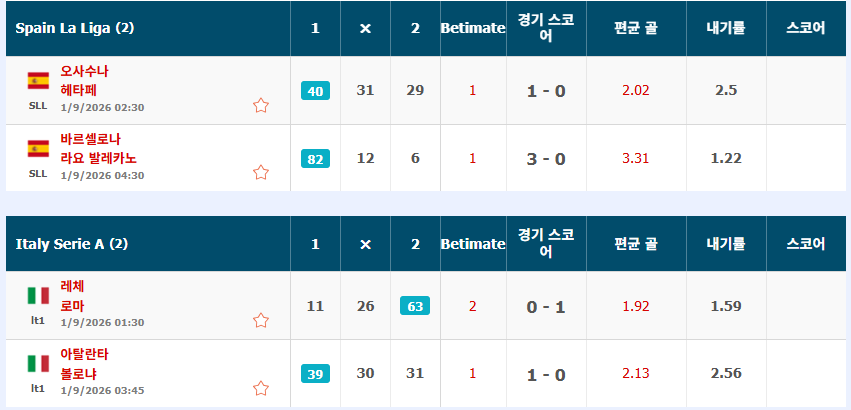Click the Italy flag beside 레체
851x410 pixels.
pos(38,296)
